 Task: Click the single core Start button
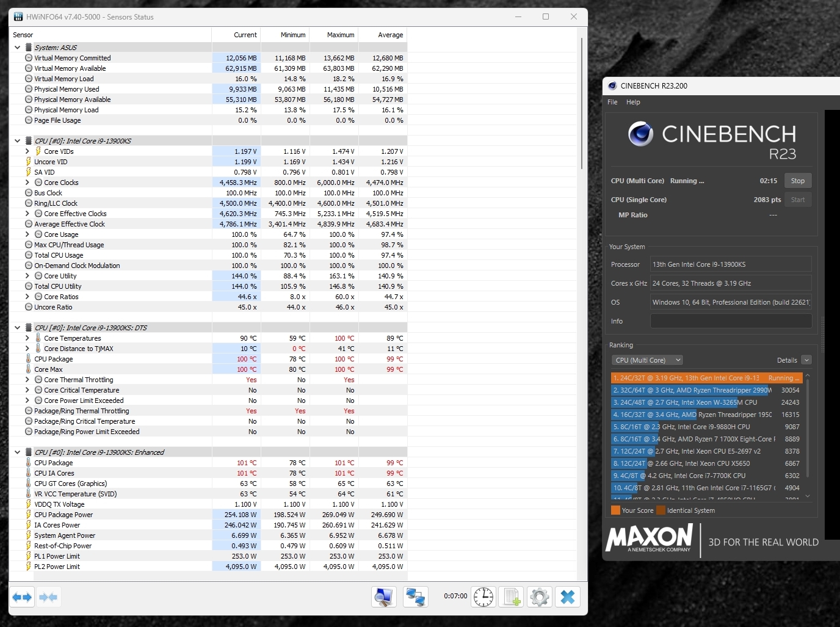(x=798, y=200)
